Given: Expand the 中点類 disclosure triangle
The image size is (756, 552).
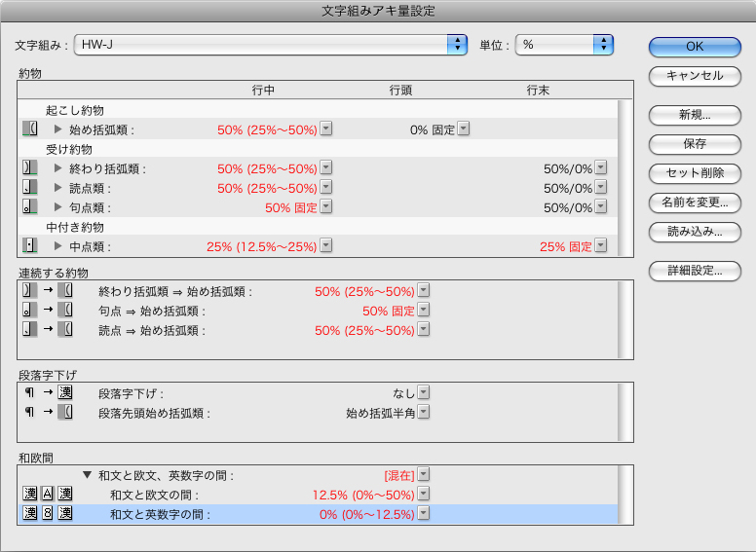Looking at the screenshot, I should (57, 246).
